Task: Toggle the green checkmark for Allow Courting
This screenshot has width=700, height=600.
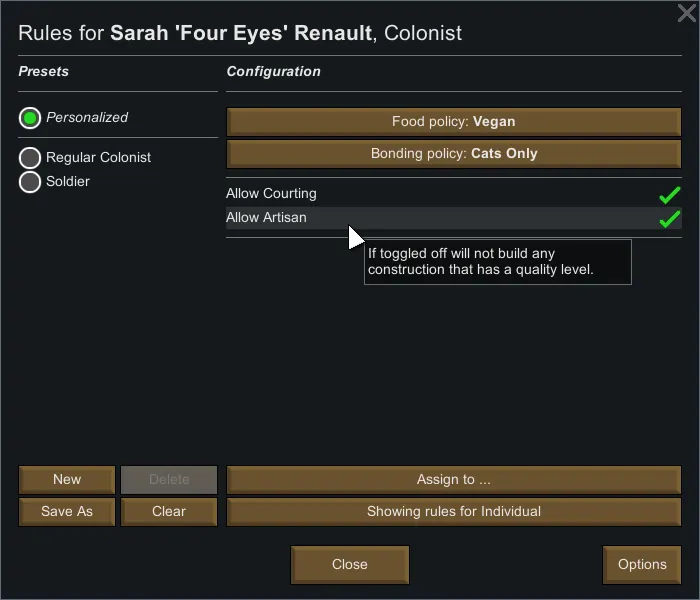Action: click(669, 195)
